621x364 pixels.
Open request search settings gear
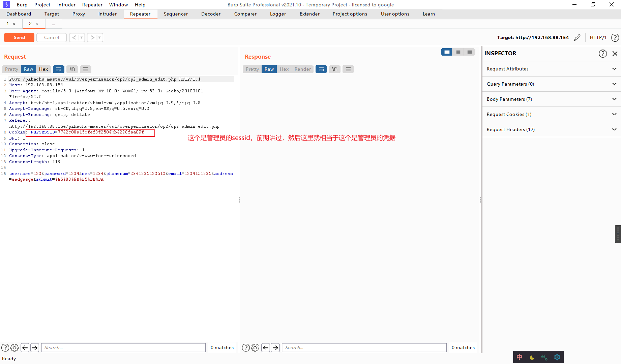pos(14,347)
